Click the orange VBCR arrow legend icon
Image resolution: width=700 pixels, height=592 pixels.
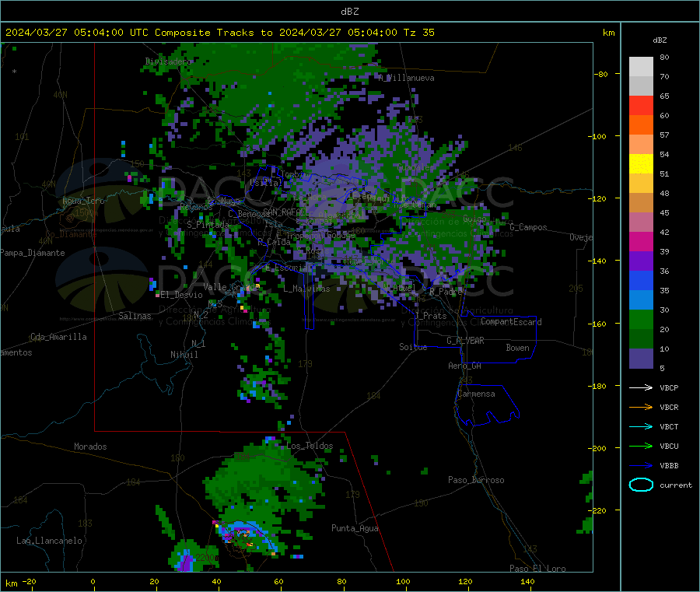pos(641,407)
